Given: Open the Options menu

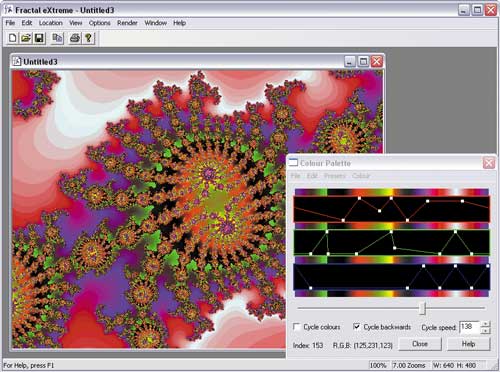Looking at the screenshot, I should pyautogui.click(x=99, y=23).
